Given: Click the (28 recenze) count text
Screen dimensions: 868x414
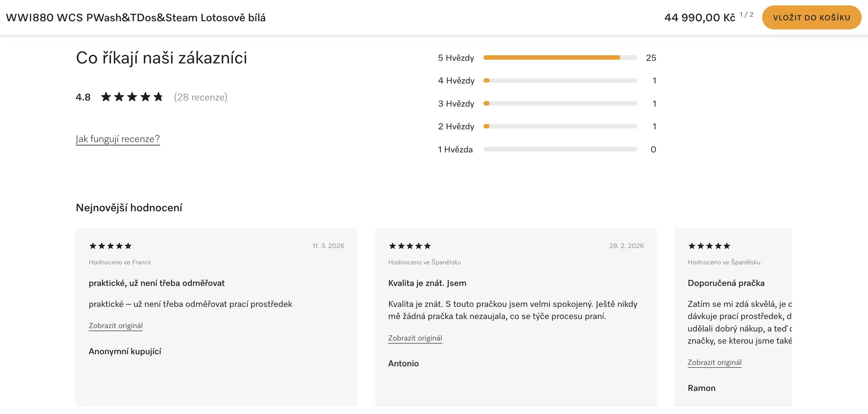Looking at the screenshot, I should [201, 97].
